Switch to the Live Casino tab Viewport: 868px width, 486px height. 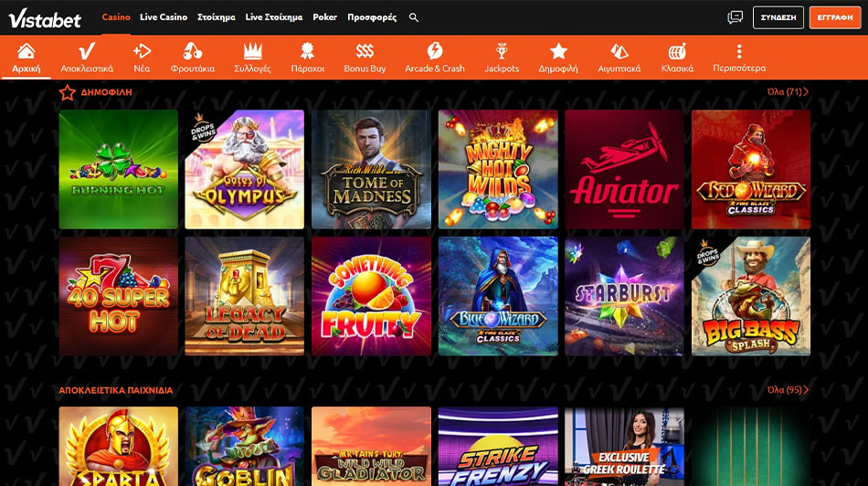tap(164, 17)
